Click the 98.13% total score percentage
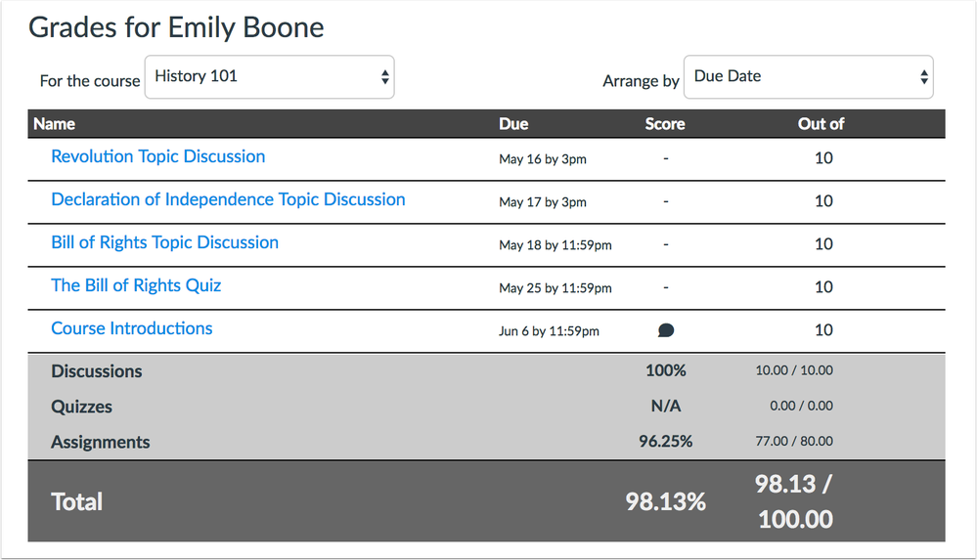Image resolution: width=977 pixels, height=560 pixels. point(665,501)
